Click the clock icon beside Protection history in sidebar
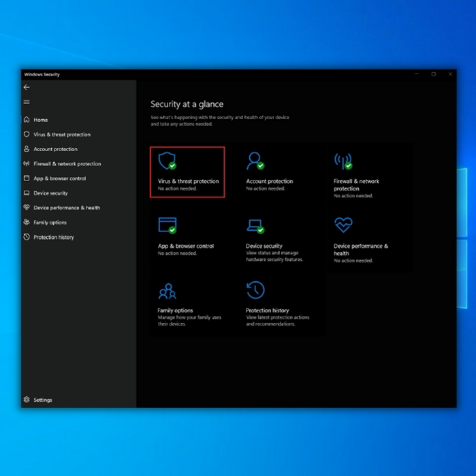This screenshot has width=476, height=476. pyautogui.click(x=27, y=237)
